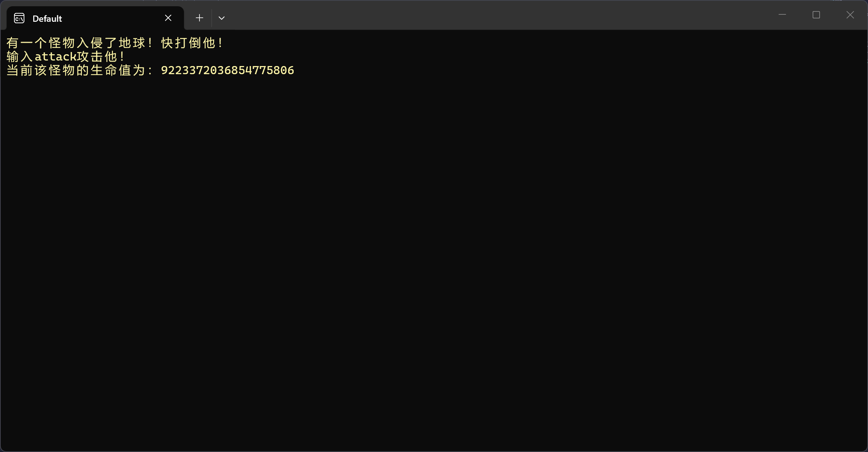Click the word 当前 starting the third line
The height and width of the screenshot is (452, 868).
point(20,70)
